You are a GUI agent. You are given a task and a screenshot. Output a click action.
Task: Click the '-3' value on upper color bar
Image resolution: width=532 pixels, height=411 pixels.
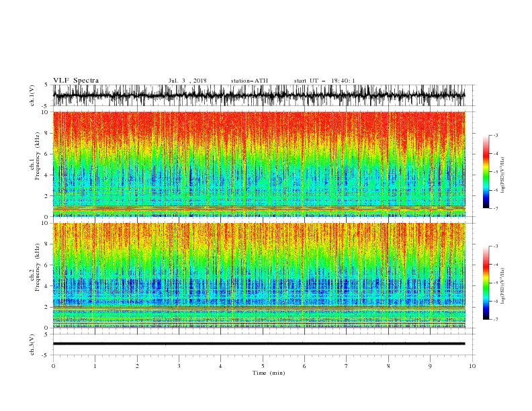(x=496, y=135)
